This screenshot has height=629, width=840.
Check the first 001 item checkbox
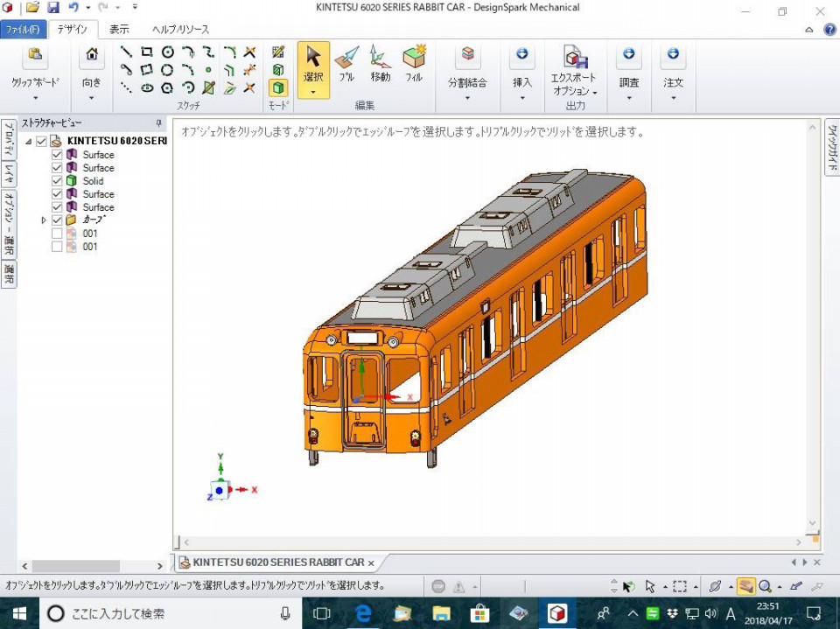point(58,233)
